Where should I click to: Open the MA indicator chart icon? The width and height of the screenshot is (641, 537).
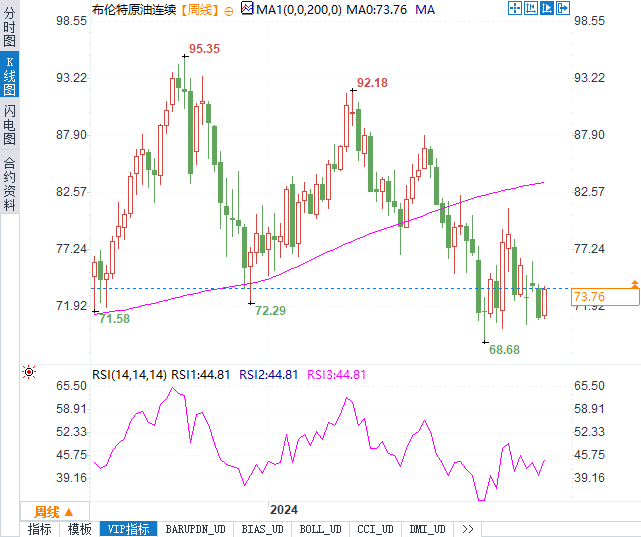247,8
